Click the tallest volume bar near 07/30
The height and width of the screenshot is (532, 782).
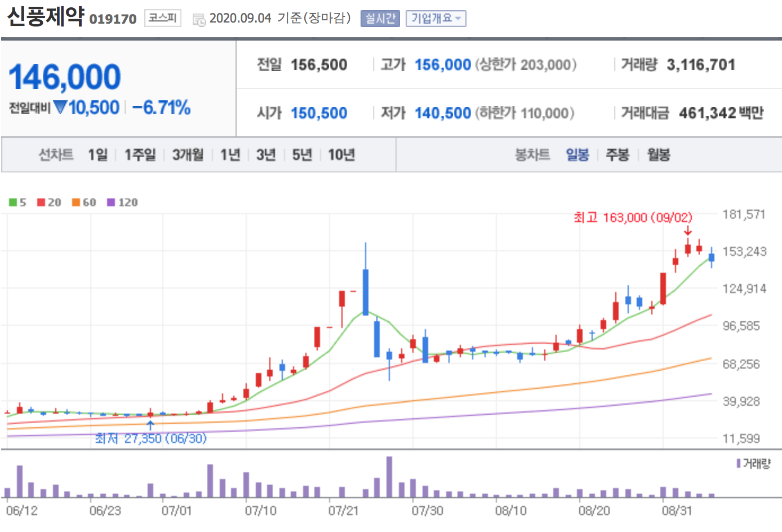pyautogui.click(x=389, y=477)
